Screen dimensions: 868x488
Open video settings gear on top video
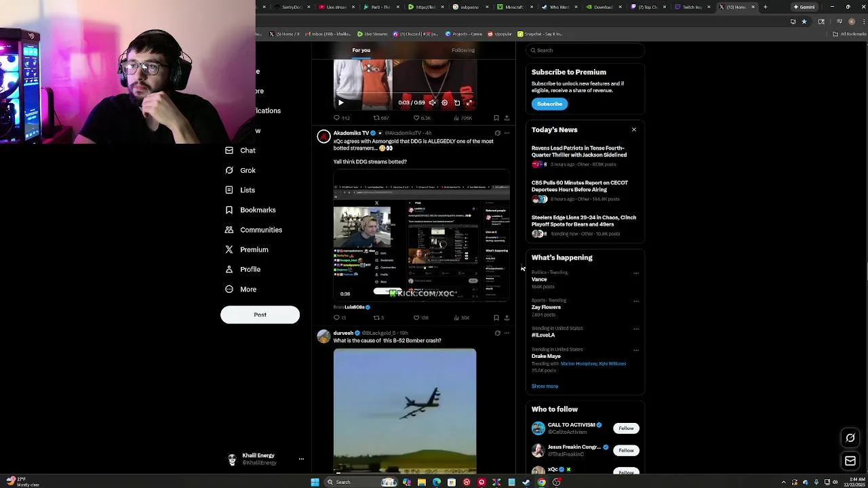[444, 103]
